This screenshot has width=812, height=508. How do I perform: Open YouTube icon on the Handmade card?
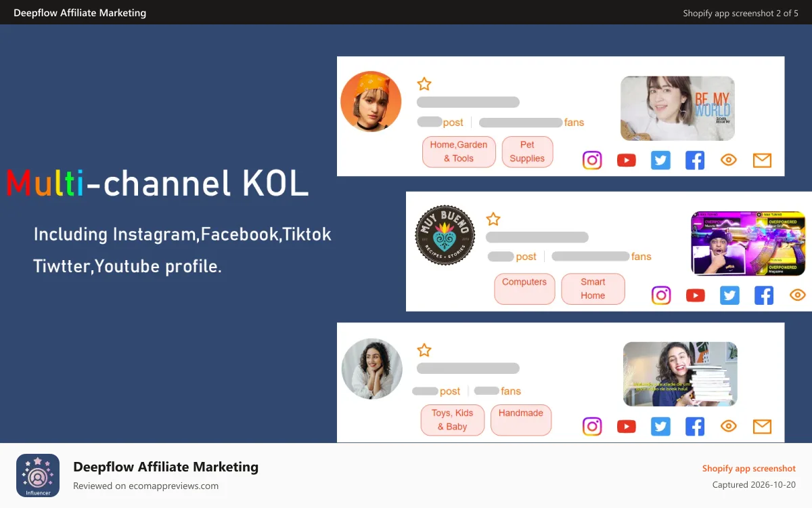pyautogui.click(x=627, y=426)
